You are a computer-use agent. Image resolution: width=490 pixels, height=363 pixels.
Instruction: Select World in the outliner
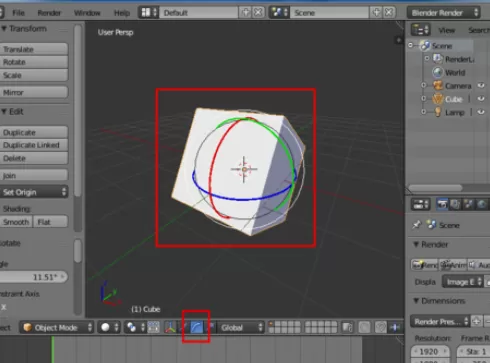pyautogui.click(x=455, y=72)
